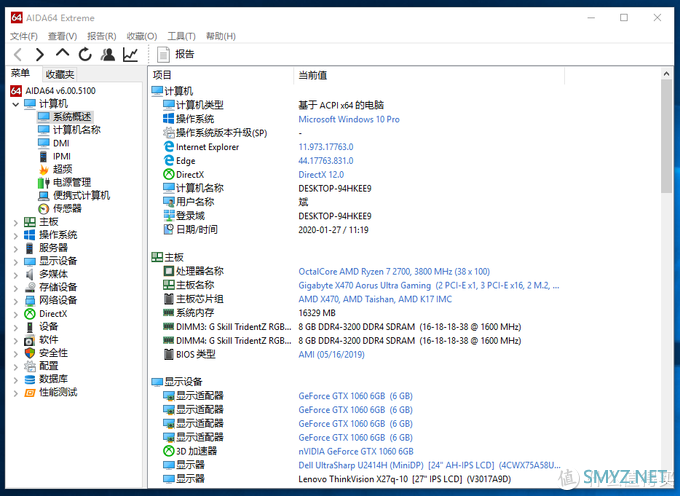Click the Edge row icon

click(169, 160)
